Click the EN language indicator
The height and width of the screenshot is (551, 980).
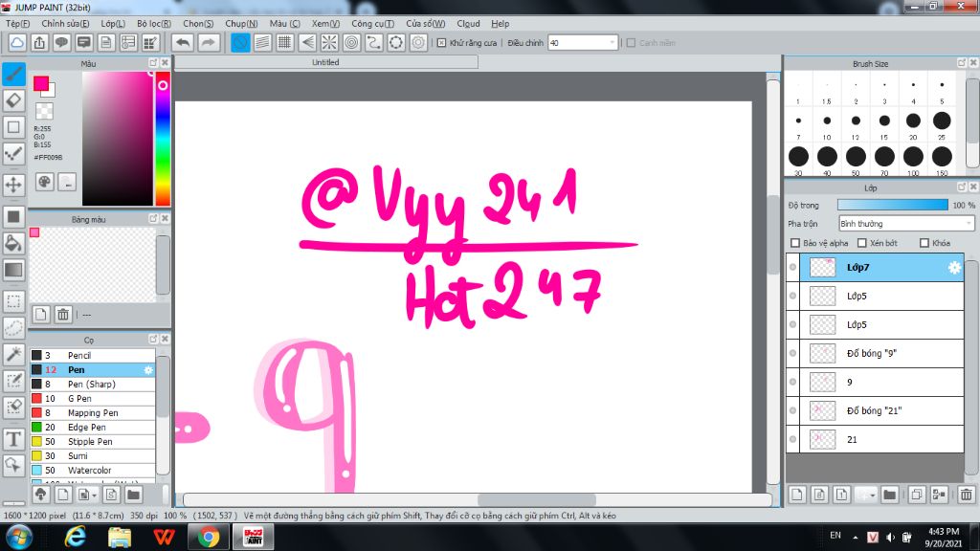pyautogui.click(x=835, y=536)
